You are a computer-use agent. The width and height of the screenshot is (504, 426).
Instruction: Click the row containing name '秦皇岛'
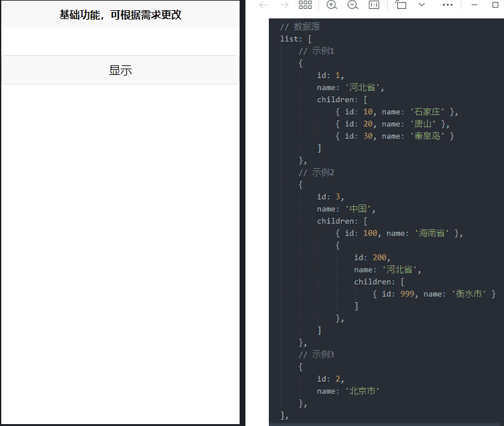point(395,136)
